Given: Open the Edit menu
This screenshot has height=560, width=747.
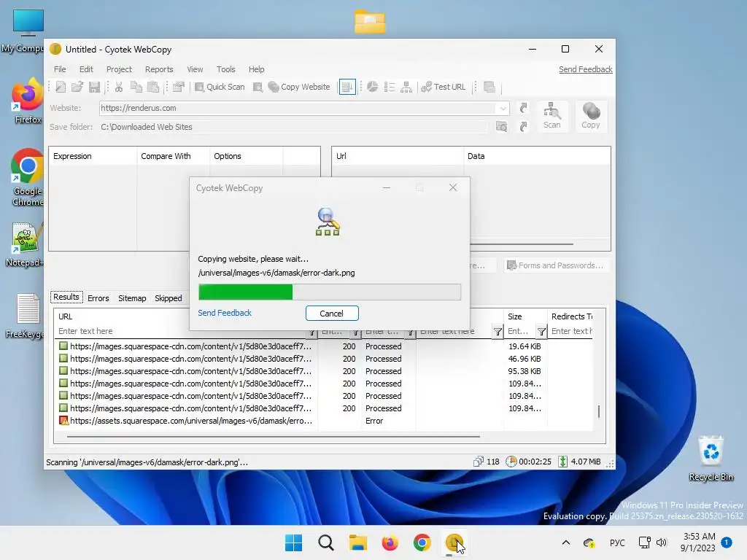Looking at the screenshot, I should pyautogui.click(x=86, y=69).
